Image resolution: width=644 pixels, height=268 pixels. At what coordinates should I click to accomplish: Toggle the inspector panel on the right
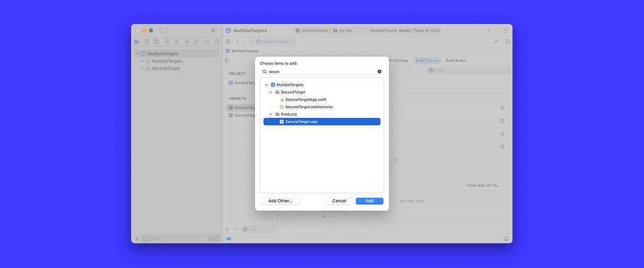pyautogui.click(x=504, y=30)
